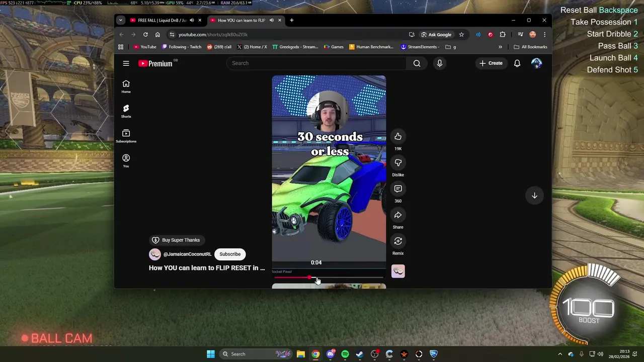Open the g bookmarks folder
The image size is (644, 362).
(x=451, y=47)
